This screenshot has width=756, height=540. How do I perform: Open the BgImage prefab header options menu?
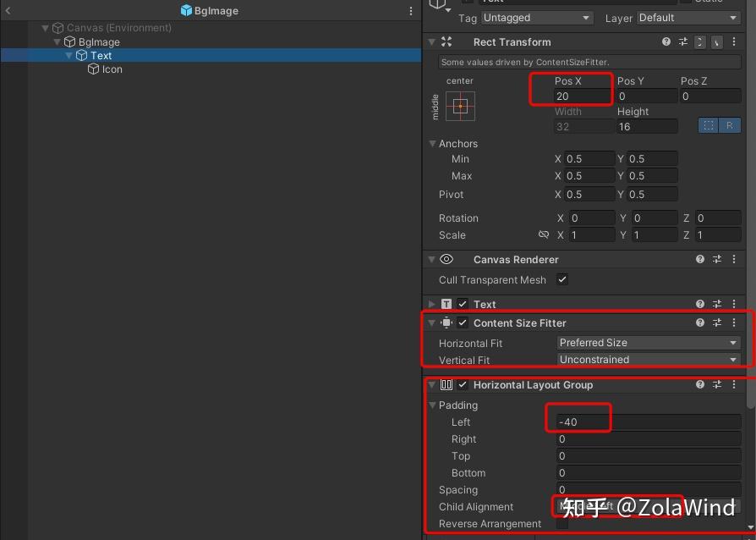[x=411, y=11]
